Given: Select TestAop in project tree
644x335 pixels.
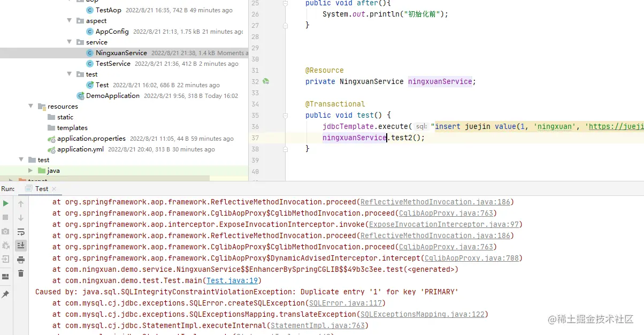Looking at the screenshot, I should click(x=109, y=10).
